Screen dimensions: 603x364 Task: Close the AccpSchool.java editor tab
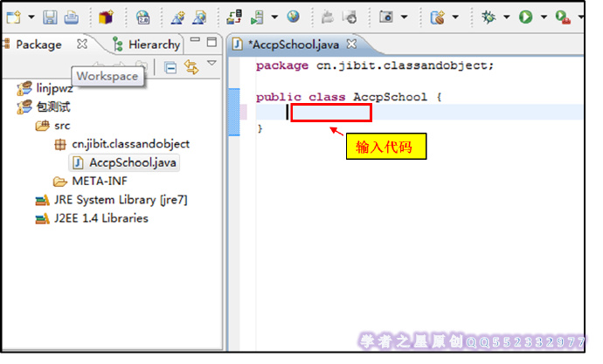pyautogui.click(x=351, y=44)
